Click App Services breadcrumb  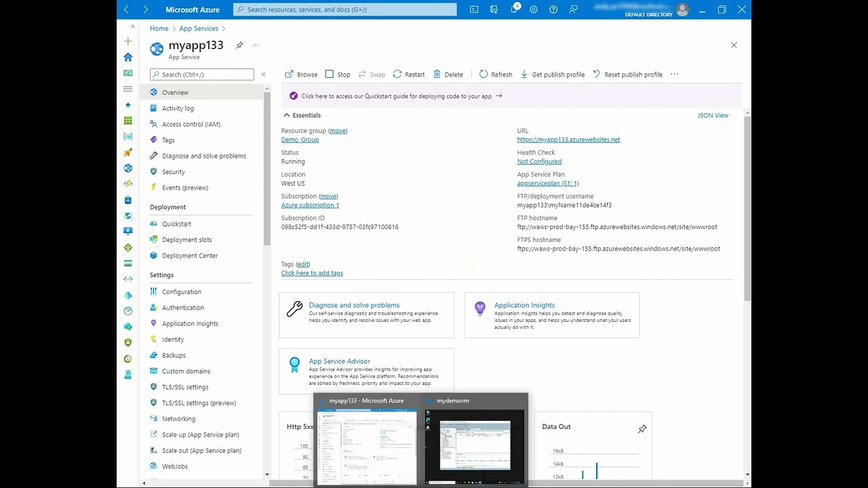(x=199, y=28)
